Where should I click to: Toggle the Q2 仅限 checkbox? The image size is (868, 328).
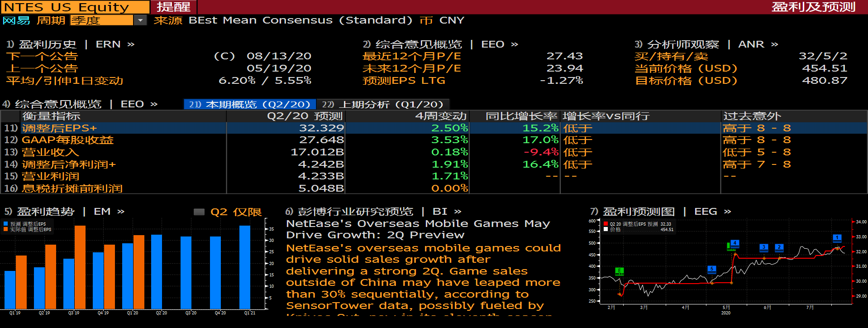coord(199,212)
